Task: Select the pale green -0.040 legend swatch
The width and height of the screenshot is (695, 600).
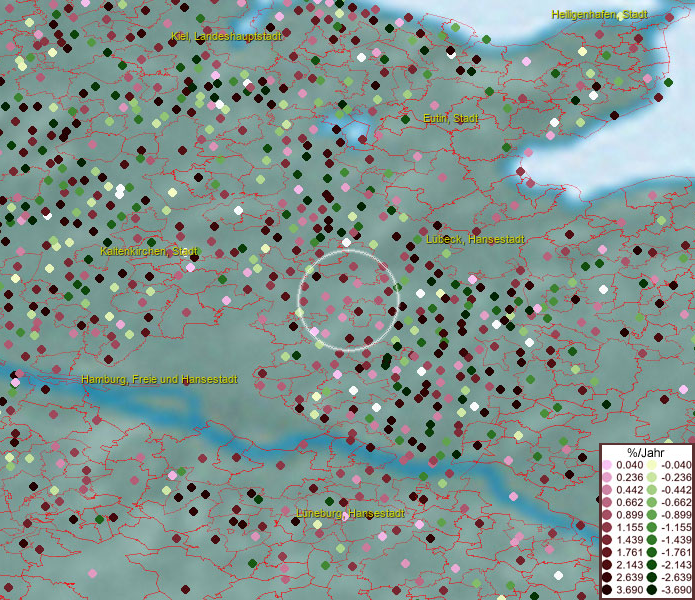Action: pos(652,465)
